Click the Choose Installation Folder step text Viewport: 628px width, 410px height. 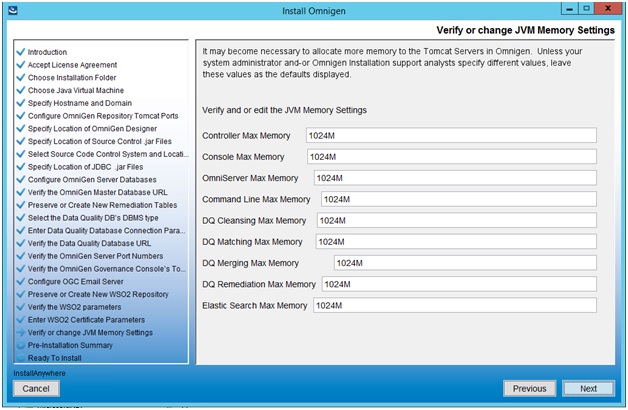(x=72, y=78)
